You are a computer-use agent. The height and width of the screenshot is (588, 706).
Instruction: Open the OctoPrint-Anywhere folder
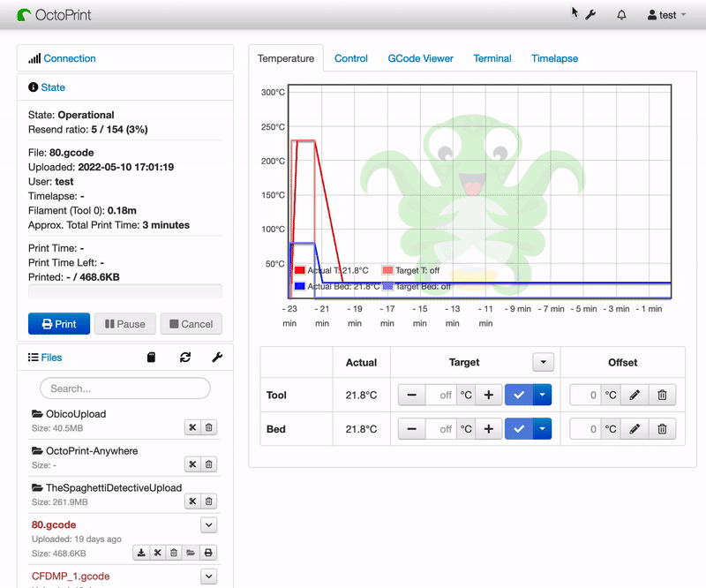point(92,450)
